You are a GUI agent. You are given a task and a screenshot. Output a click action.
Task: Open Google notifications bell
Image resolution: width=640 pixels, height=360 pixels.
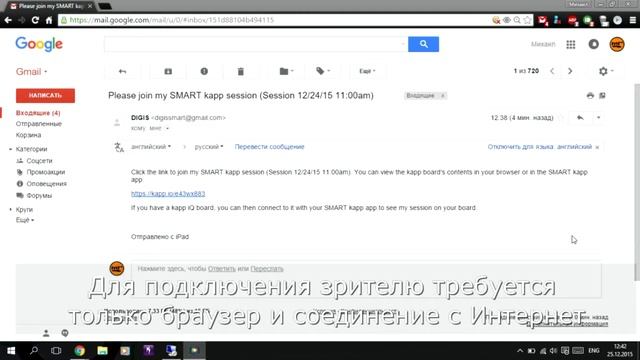(593, 44)
